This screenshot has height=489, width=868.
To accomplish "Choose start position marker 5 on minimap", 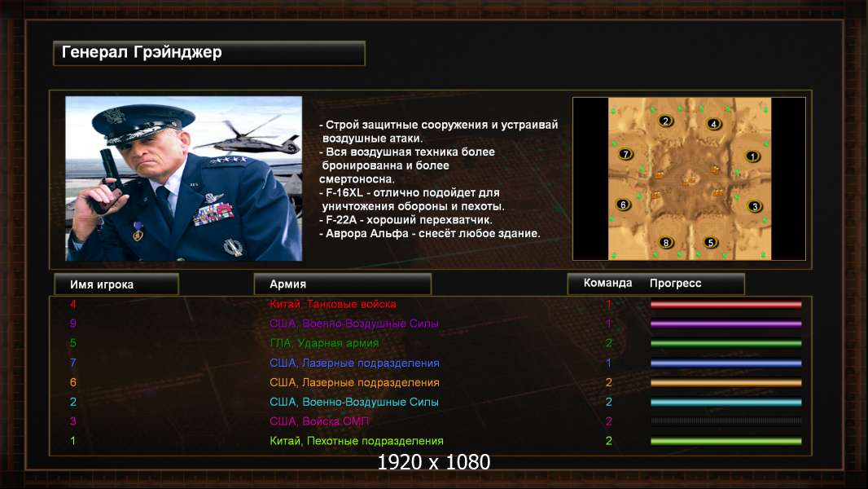I will click(711, 242).
